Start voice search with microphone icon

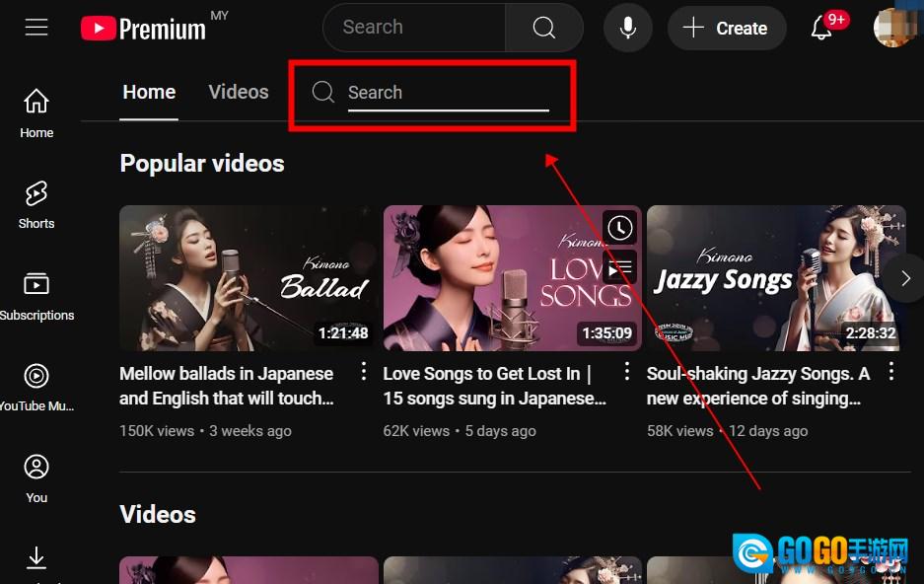pos(628,28)
